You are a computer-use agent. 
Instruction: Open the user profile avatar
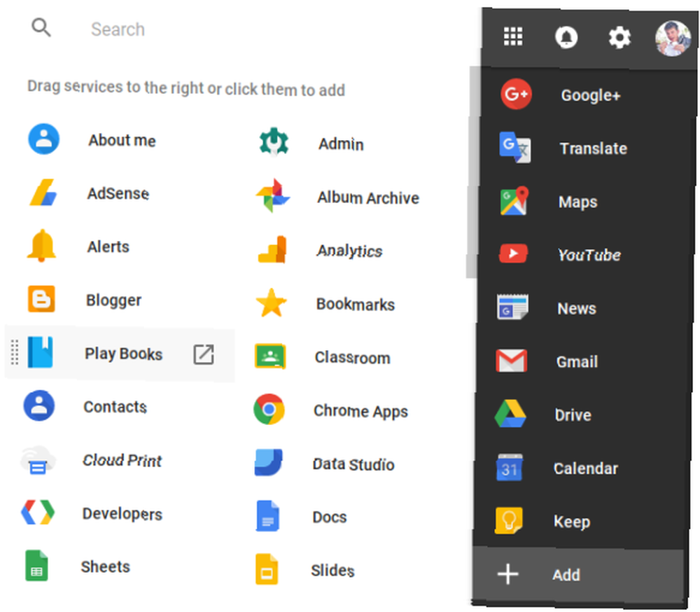(673, 39)
